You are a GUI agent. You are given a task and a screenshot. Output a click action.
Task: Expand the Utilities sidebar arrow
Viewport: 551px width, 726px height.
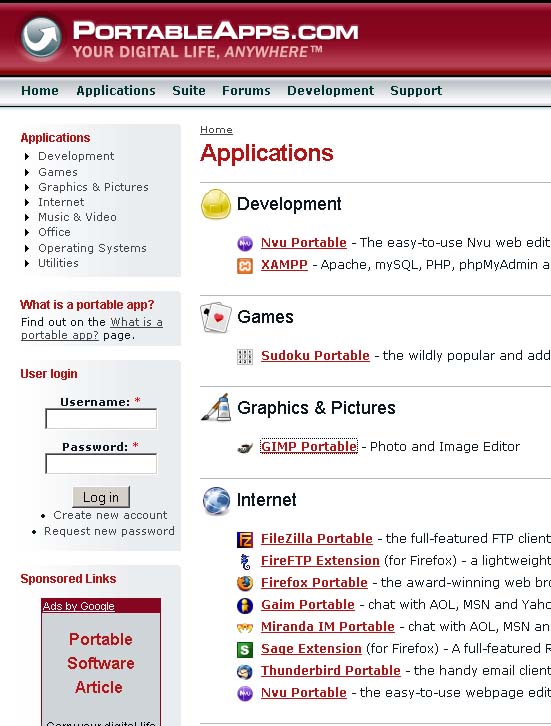tap(27, 263)
